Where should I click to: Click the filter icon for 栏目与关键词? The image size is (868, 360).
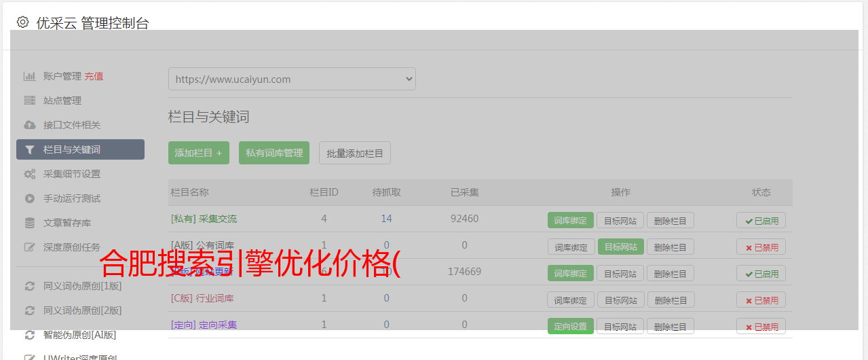29,149
